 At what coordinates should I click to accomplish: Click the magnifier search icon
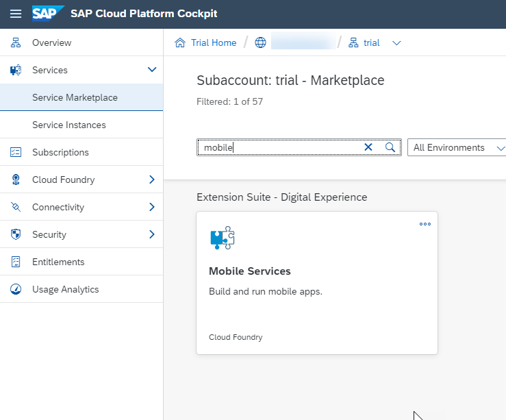[x=390, y=147]
